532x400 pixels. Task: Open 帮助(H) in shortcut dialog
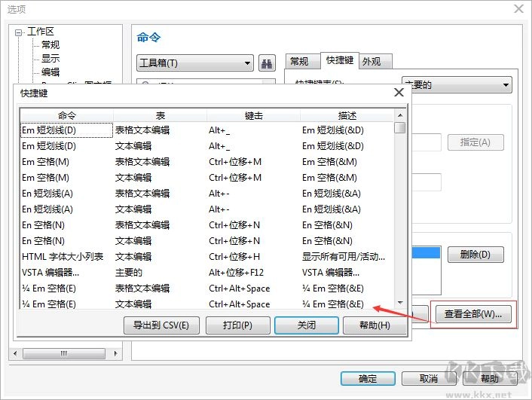[374, 325]
